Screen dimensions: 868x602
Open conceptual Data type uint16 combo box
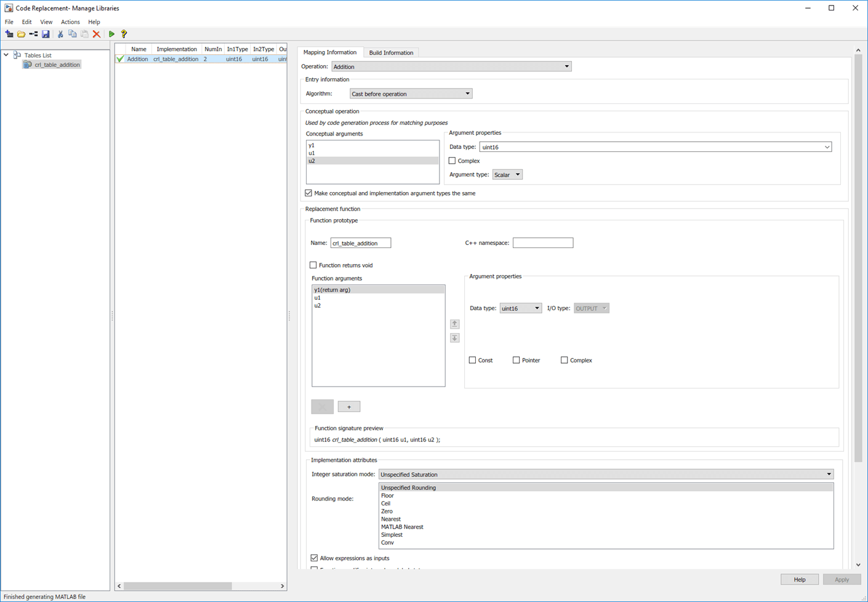point(656,147)
